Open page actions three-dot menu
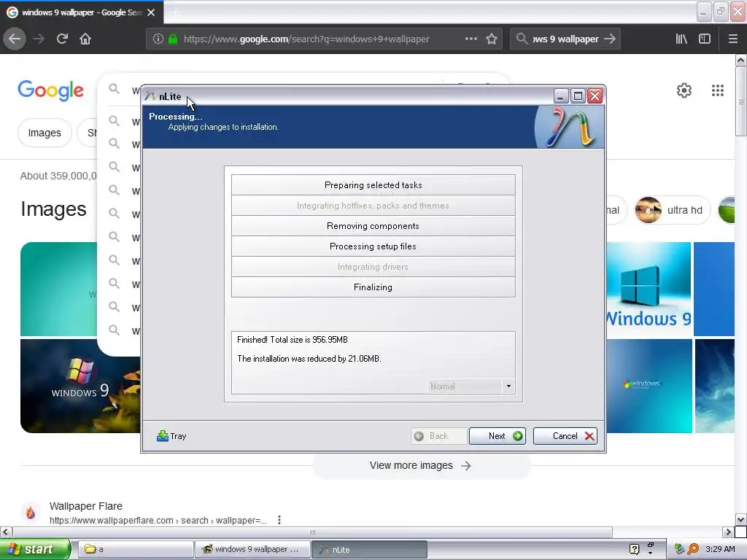The width and height of the screenshot is (747, 560). pyautogui.click(x=471, y=39)
